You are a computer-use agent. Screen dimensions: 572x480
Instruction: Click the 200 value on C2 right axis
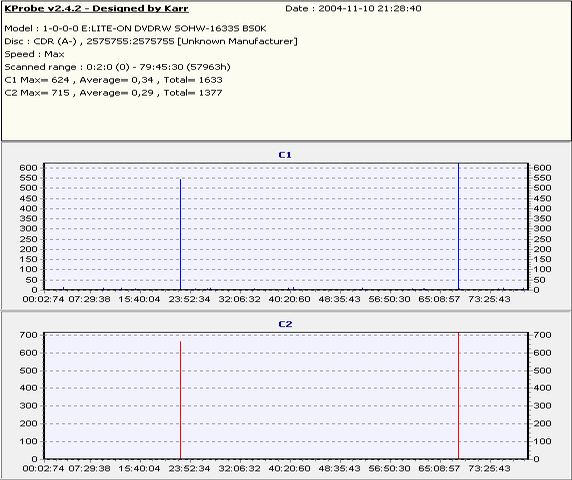[x=542, y=423]
